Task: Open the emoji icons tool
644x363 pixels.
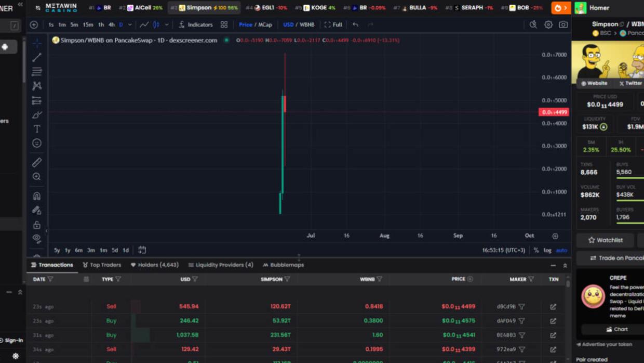Action: pyautogui.click(x=37, y=143)
